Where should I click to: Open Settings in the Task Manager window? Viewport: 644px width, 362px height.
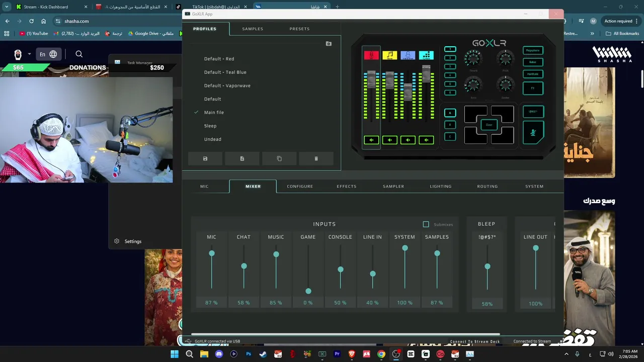128,241
